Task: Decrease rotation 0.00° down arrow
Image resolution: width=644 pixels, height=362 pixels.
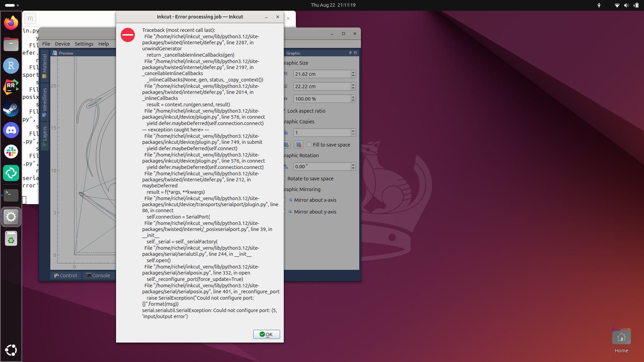Action: coord(353,168)
